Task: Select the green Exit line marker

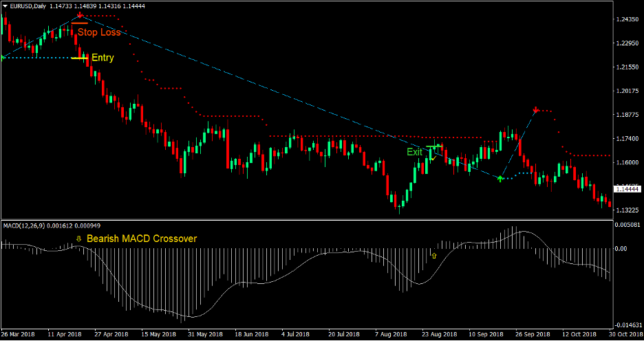Action: tap(433, 147)
